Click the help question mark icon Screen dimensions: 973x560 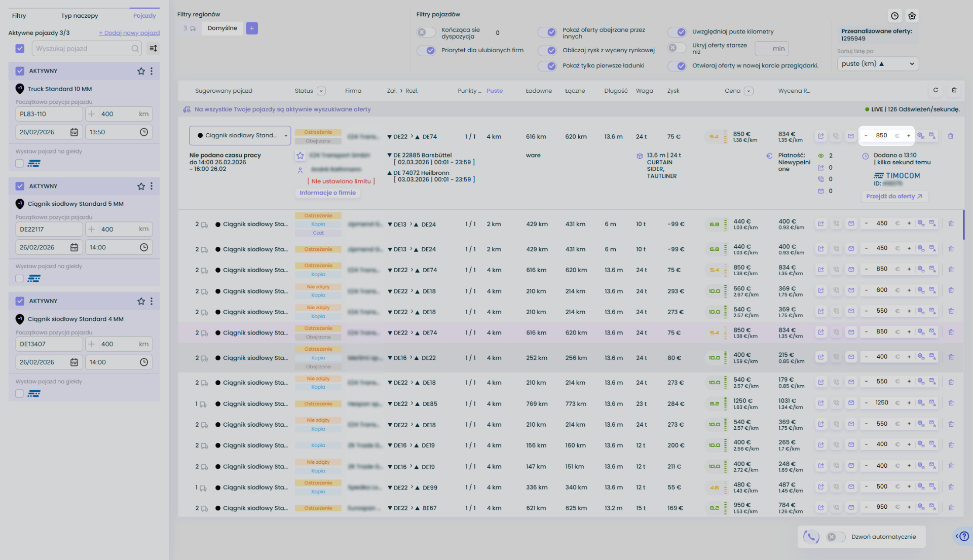pyautogui.click(x=964, y=536)
